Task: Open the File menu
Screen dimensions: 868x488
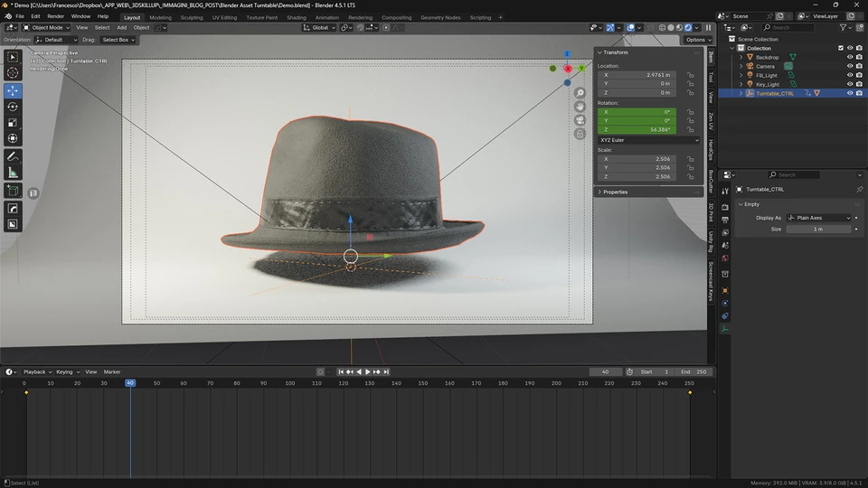Action: pyautogui.click(x=19, y=16)
